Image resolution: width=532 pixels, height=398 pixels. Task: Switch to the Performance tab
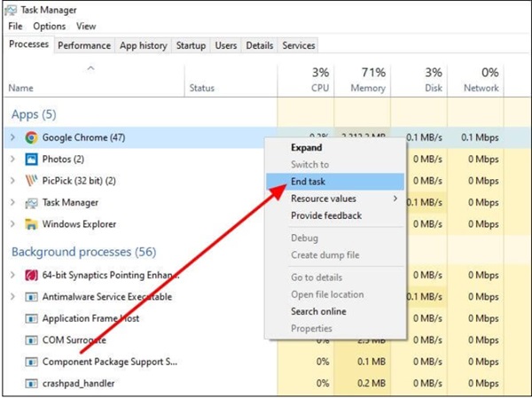[x=84, y=45]
